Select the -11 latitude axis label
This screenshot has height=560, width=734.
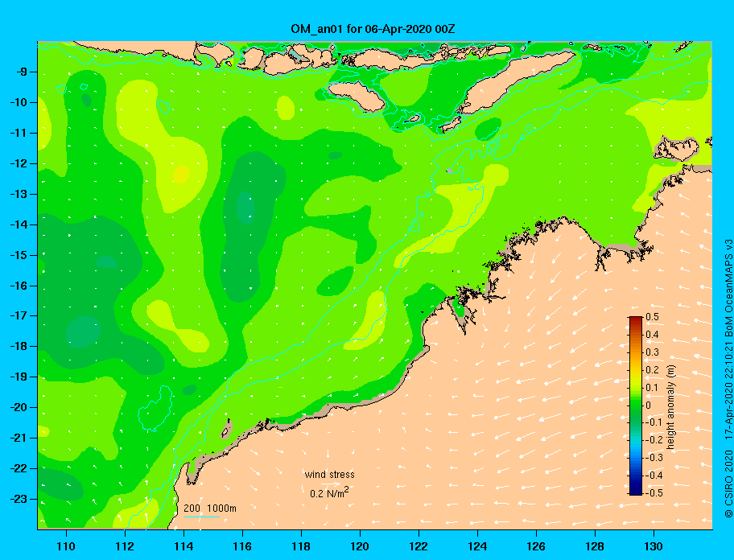19,133
